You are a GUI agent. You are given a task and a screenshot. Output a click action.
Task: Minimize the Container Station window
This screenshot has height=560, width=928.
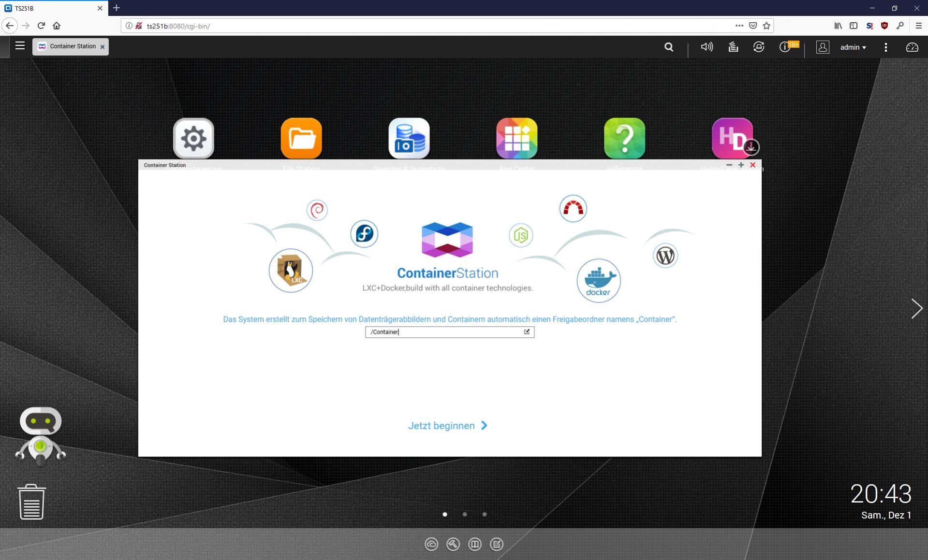click(x=729, y=165)
